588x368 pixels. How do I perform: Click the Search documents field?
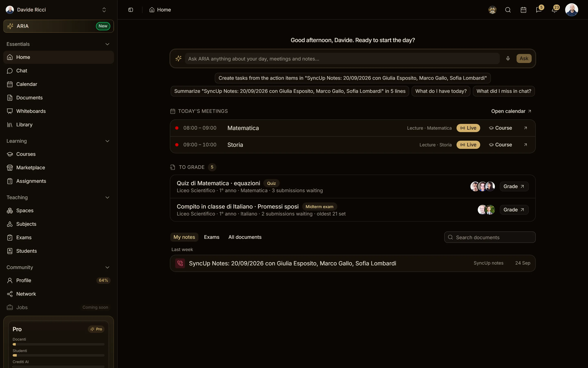click(x=490, y=237)
